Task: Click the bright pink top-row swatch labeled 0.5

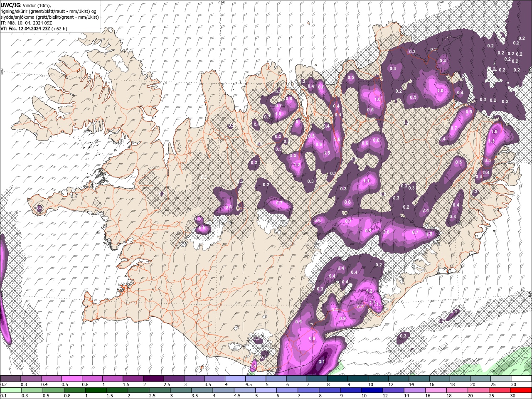Action: [x=71, y=379]
